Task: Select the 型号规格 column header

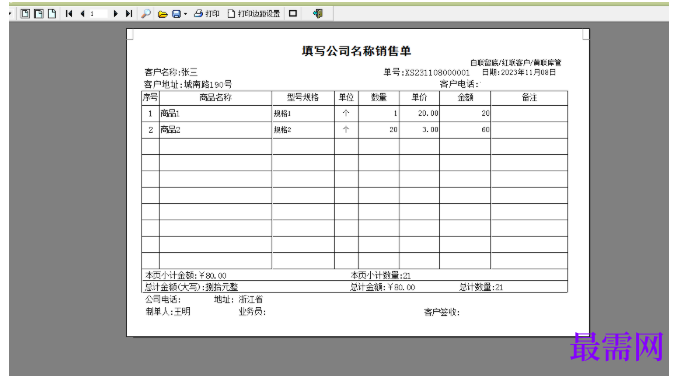Action: [303, 97]
